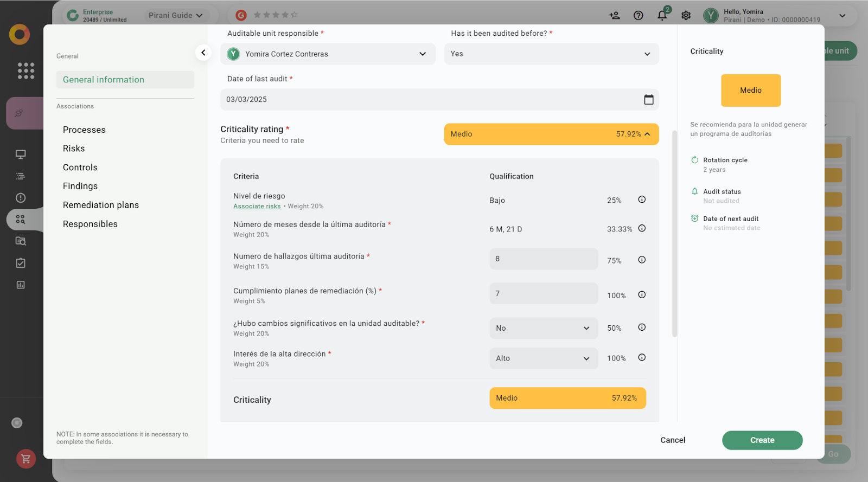Screen dimensions: 868x482
Task: Click the help question mark icon
Action: 638,15
